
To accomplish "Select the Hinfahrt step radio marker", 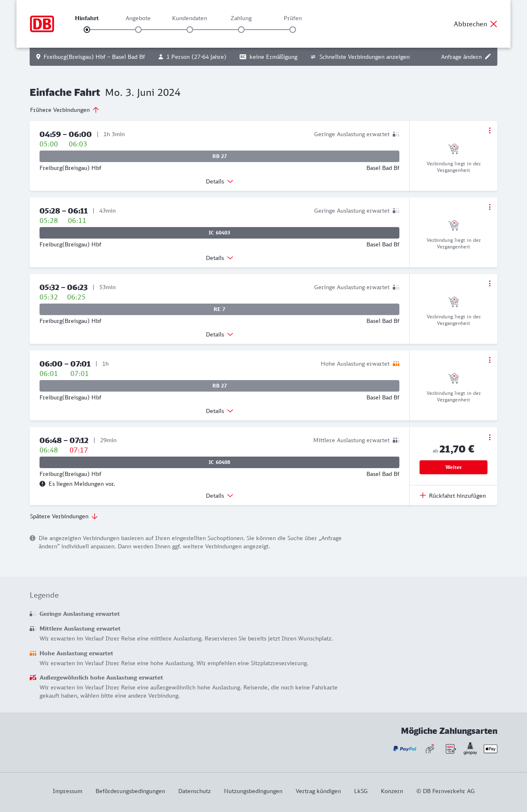I will pos(87,30).
